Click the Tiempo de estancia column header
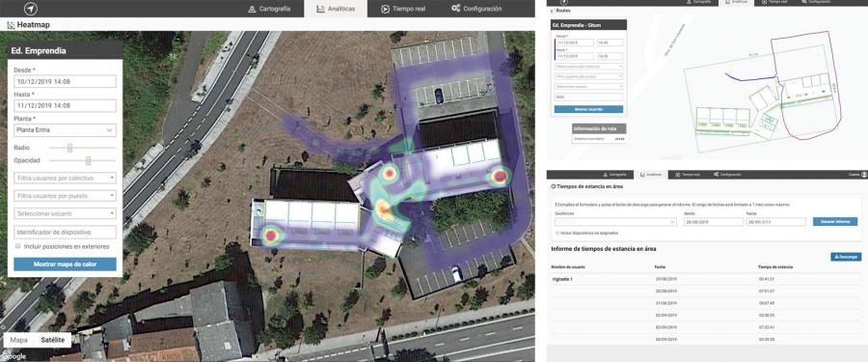The width and height of the screenshot is (868, 362). [x=775, y=267]
